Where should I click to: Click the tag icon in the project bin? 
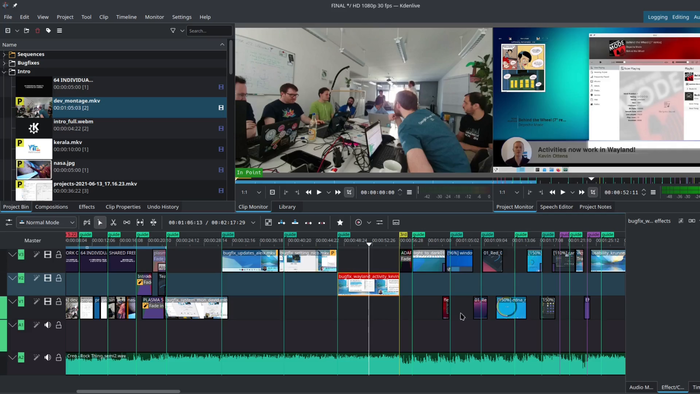click(48, 30)
